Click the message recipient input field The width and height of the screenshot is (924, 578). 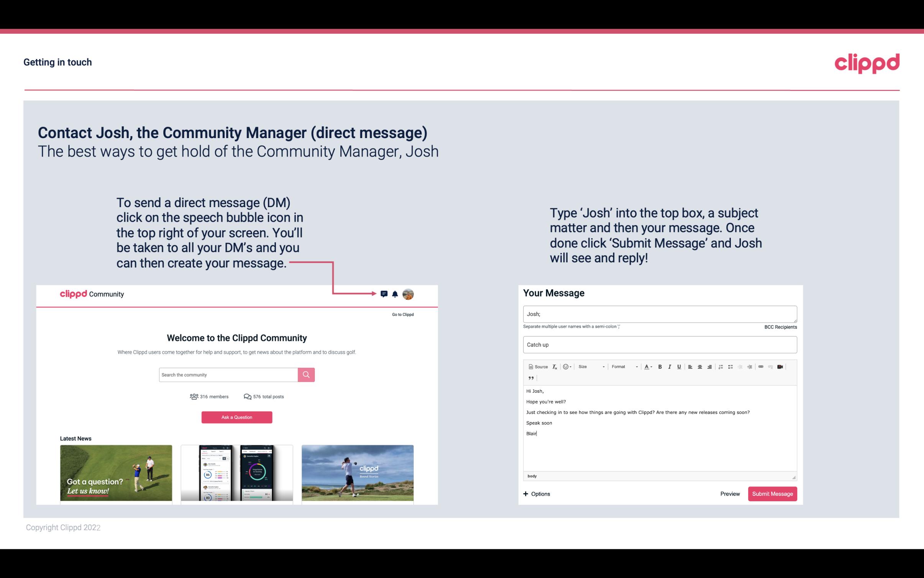tap(659, 314)
